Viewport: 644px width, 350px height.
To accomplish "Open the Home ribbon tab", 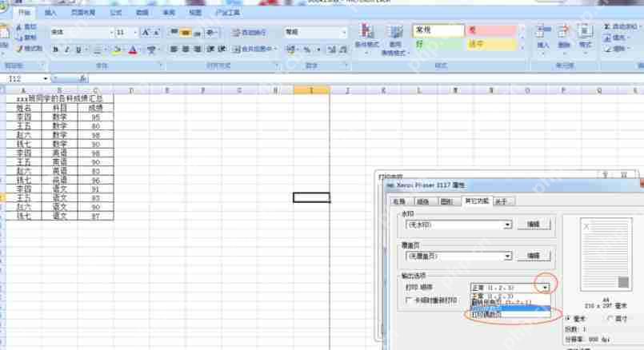I will [x=25, y=13].
